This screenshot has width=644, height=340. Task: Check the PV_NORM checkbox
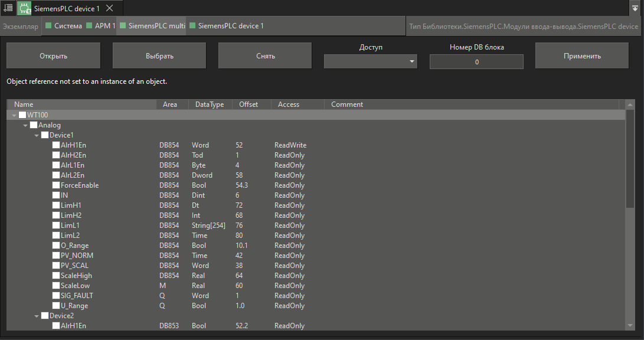pos(56,256)
